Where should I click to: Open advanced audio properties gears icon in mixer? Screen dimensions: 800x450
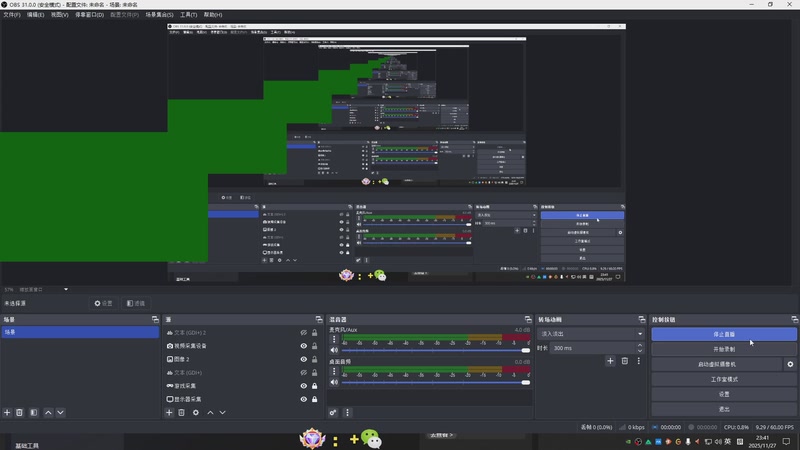[333, 412]
